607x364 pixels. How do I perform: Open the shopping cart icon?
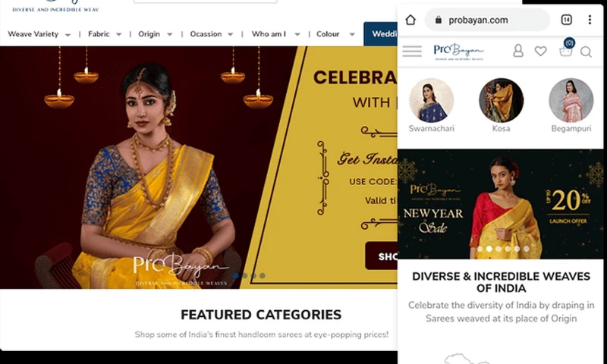coord(566,49)
